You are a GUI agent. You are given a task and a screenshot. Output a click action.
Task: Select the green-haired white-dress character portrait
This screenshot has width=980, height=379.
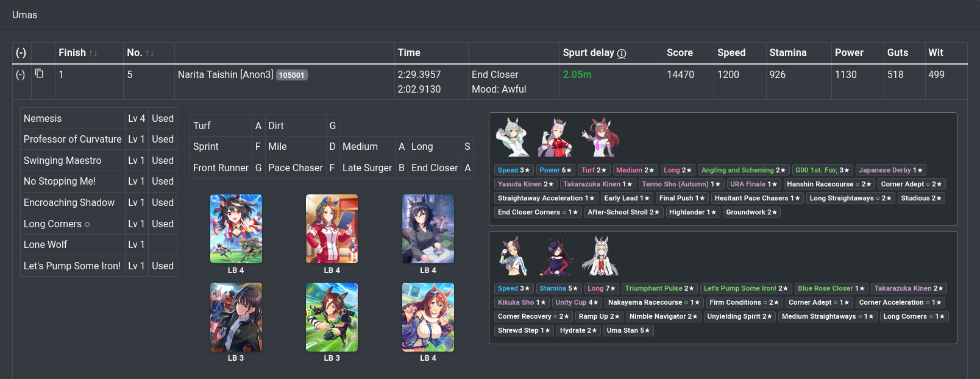(x=513, y=137)
